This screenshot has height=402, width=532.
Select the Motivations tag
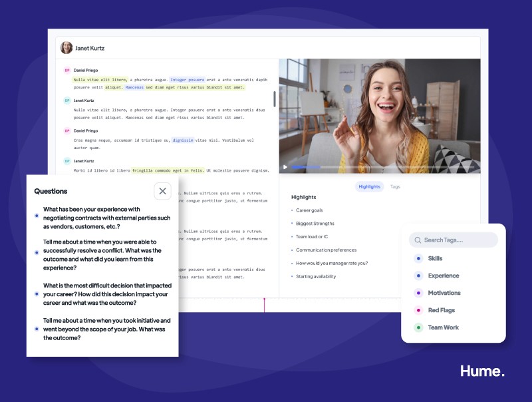click(x=438, y=293)
